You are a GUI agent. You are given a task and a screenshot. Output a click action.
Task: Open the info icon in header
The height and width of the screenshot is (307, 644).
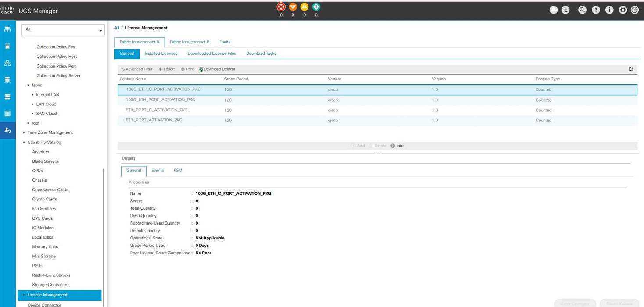point(609,10)
